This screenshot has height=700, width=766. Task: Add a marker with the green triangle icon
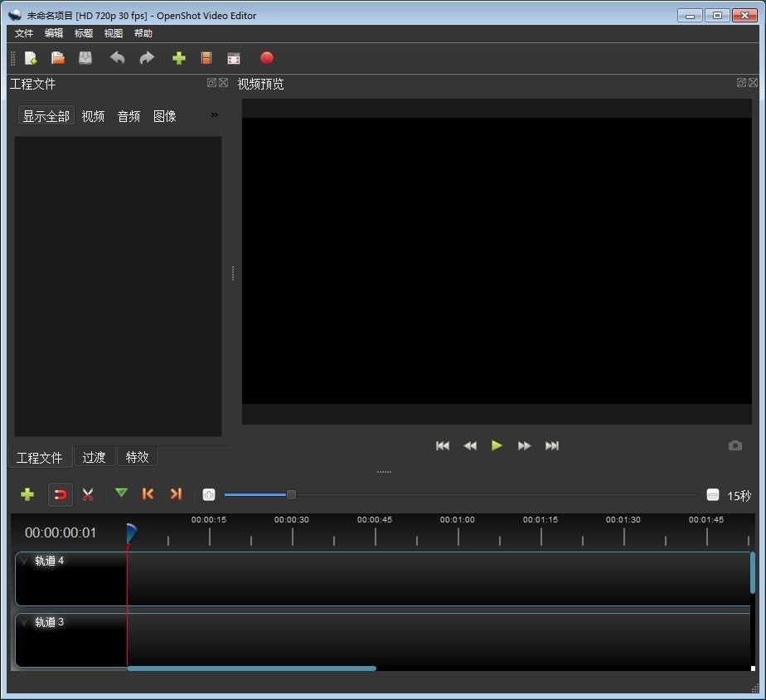[x=121, y=494]
